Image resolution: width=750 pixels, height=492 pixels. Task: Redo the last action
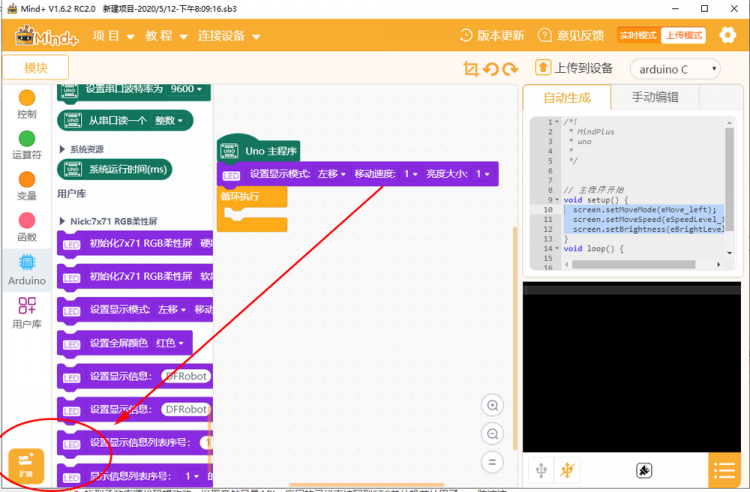[510, 70]
